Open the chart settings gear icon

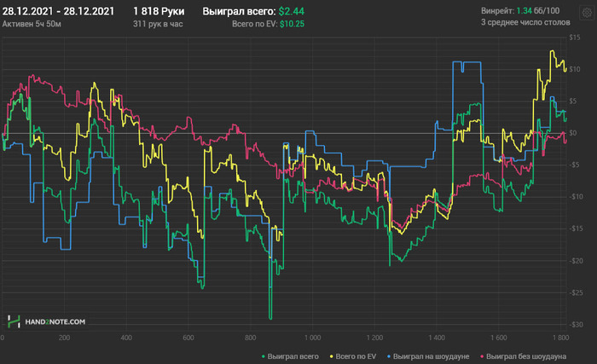585,15
